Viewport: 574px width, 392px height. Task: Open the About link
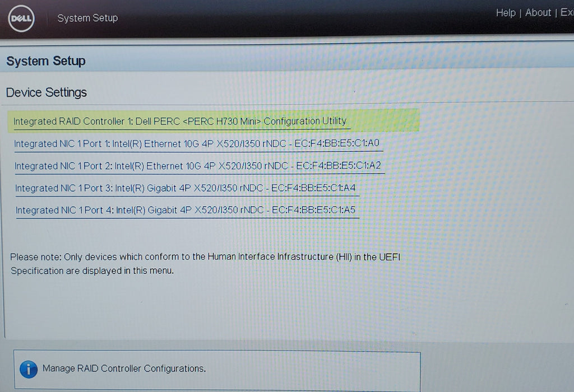[538, 12]
